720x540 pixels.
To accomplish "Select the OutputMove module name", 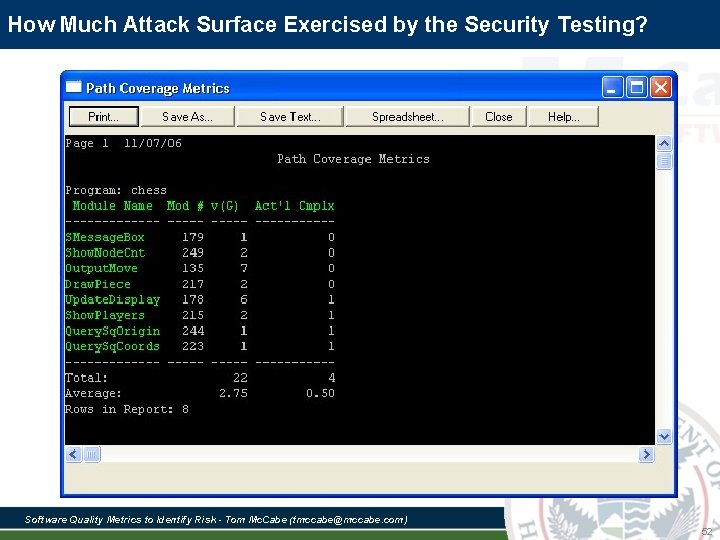I will [x=101, y=268].
